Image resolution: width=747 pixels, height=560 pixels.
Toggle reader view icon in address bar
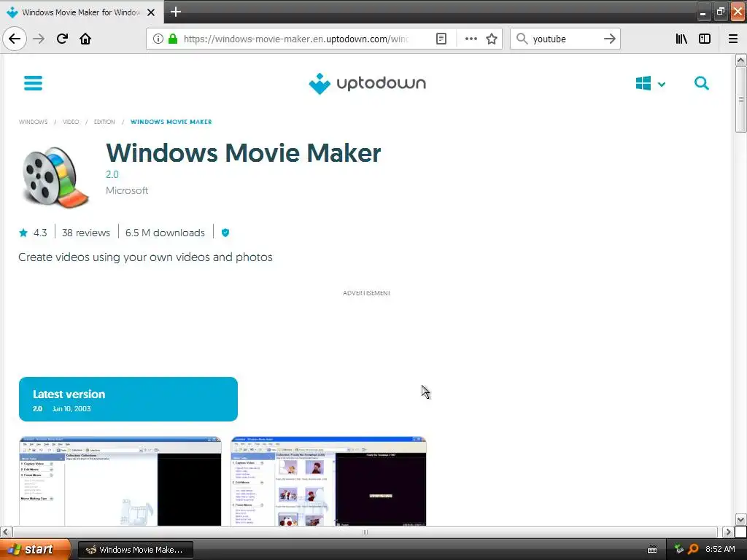coord(441,39)
